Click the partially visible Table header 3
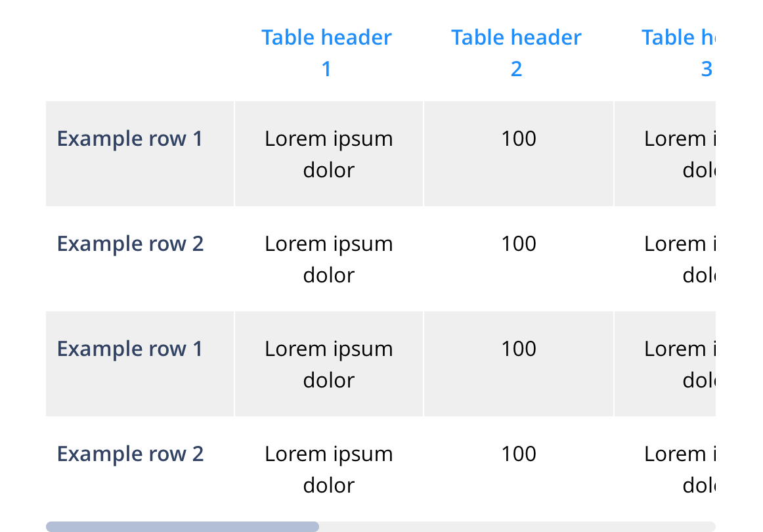Image resolution: width=763 pixels, height=532 pixels. click(x=678, y=53)
